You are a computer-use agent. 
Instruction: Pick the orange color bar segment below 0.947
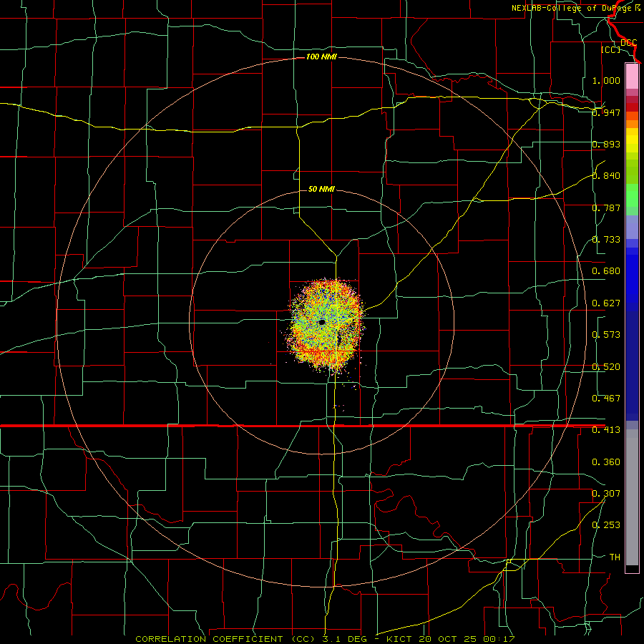632,124
